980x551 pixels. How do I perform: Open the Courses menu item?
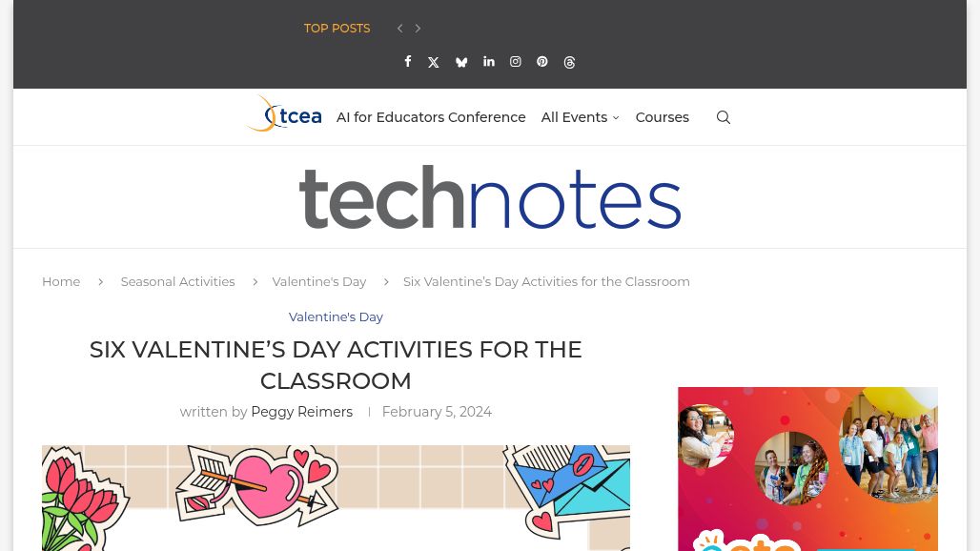[662, 117]
